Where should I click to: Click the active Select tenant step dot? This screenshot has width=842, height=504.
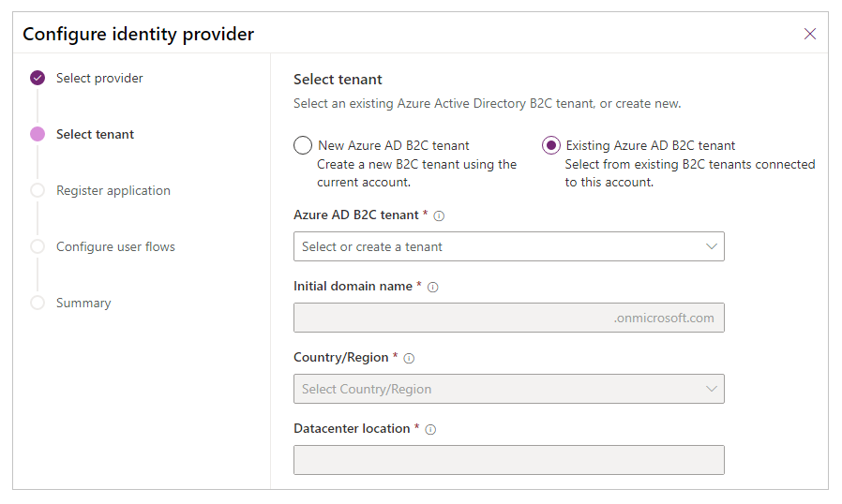38,134
